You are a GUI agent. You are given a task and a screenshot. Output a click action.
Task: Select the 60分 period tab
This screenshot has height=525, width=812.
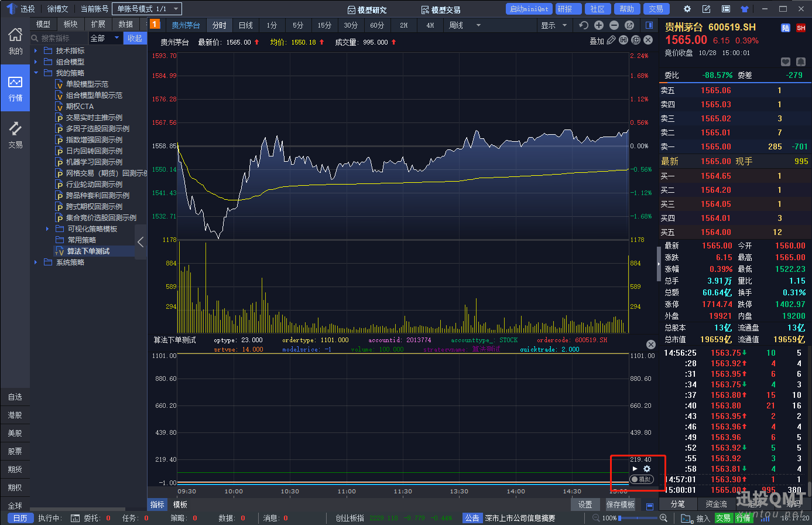tap(377, 25)
